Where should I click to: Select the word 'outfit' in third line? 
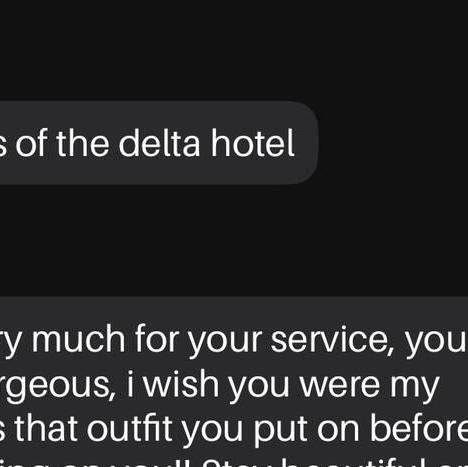(x=129, y=428)
